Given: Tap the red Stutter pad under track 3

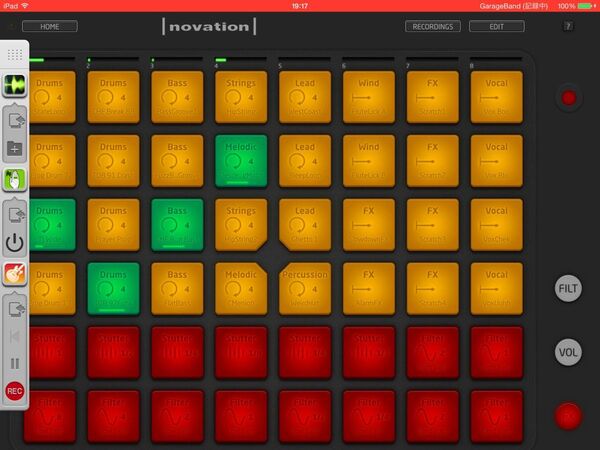Looking at the screenshot, I should (177, 352).
